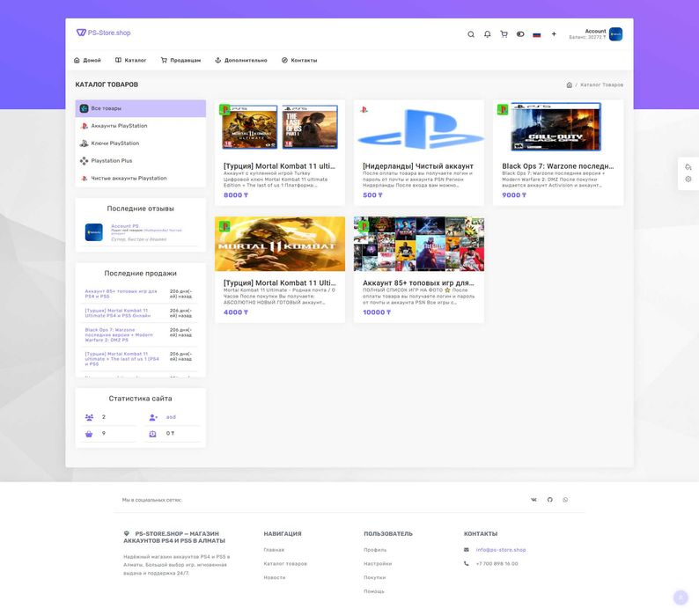699x616 pixels.
Task: Click the new user statistics icon
Action: (153, 417)
